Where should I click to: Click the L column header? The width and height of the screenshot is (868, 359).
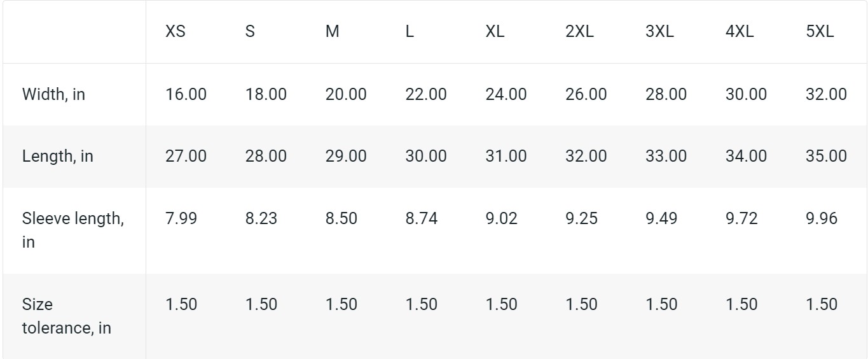click(x=410, y=32)
